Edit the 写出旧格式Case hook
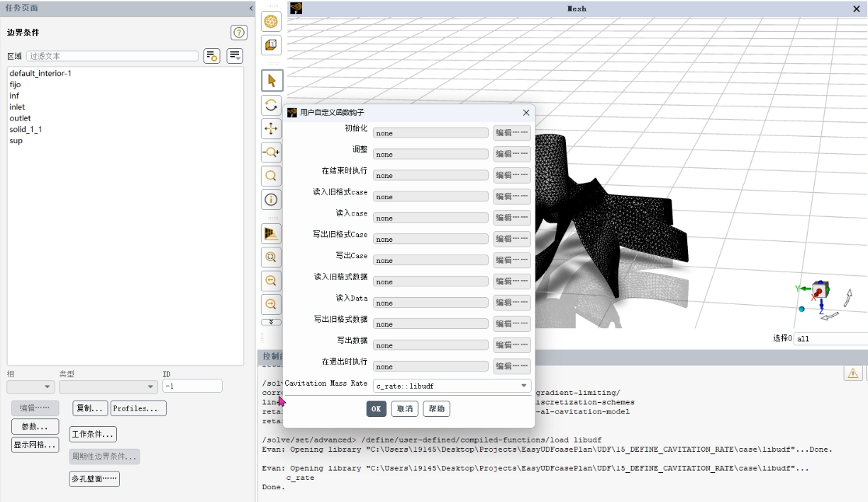The image size is (868, 502). pyautogui.click(x=512, y=239)
